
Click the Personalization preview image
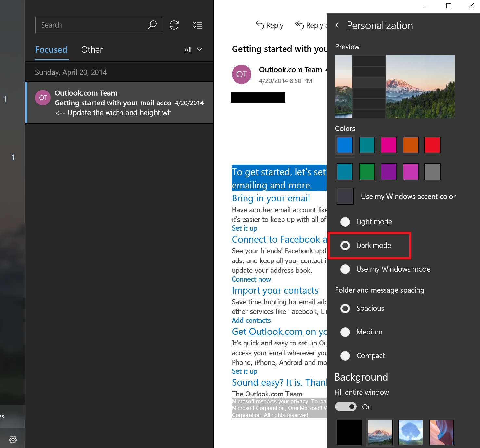click(395, 87)
